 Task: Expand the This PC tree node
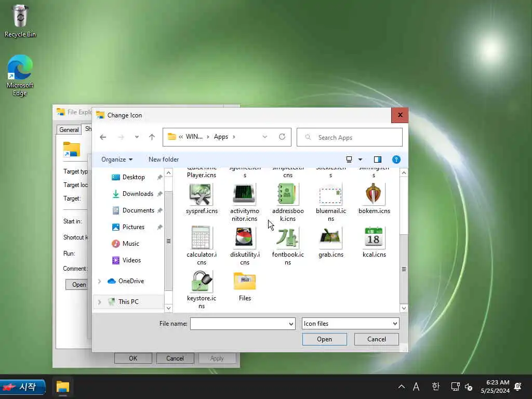(x=99, y=302)
